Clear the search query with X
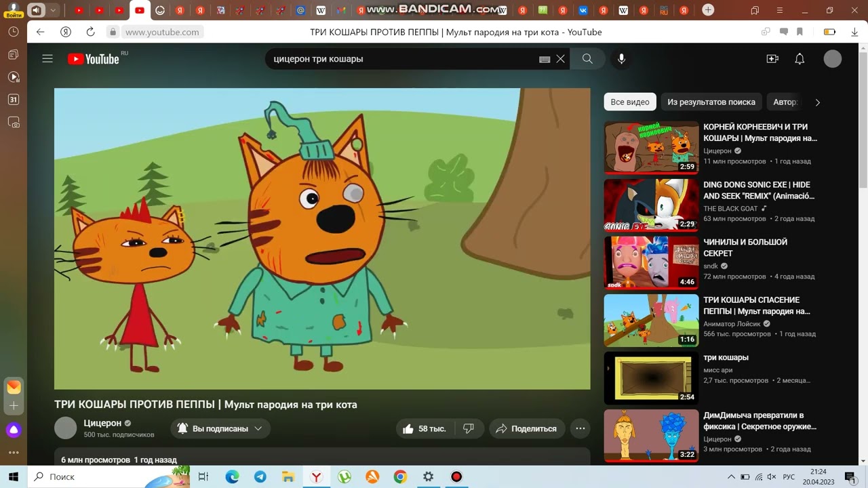 561,59
